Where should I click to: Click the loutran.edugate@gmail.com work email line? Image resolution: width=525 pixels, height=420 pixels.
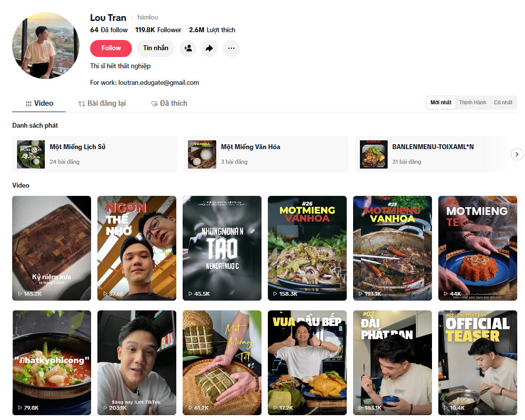144,83
